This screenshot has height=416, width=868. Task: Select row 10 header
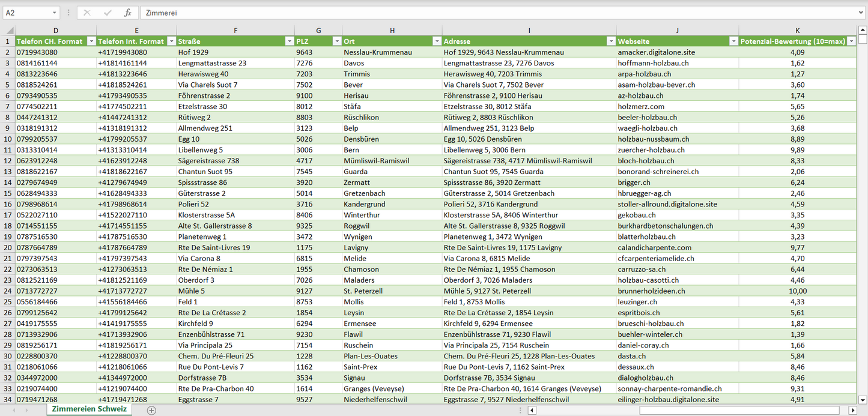click(x=7, y=139)
